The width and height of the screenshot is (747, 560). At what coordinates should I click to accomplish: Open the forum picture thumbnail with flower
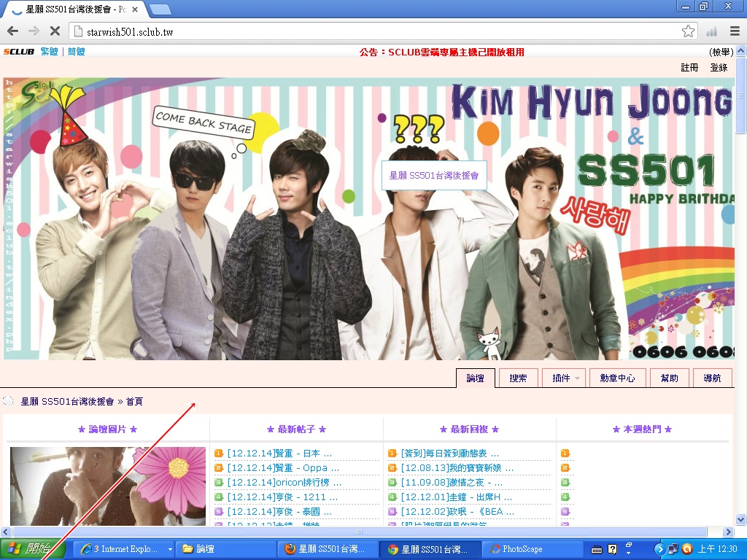pos(108,486)
